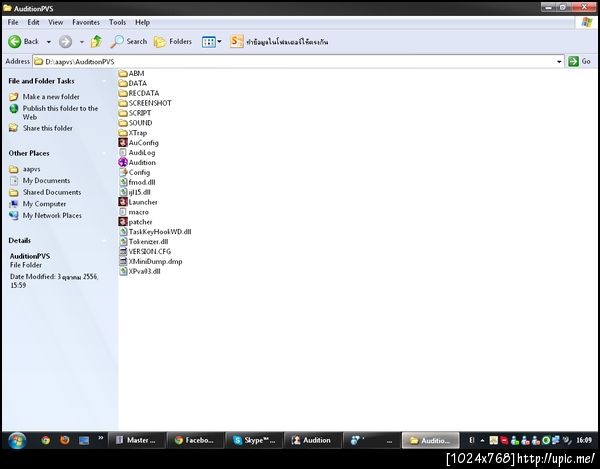Click the Forward navigation arrow

(x=65, y=41)
